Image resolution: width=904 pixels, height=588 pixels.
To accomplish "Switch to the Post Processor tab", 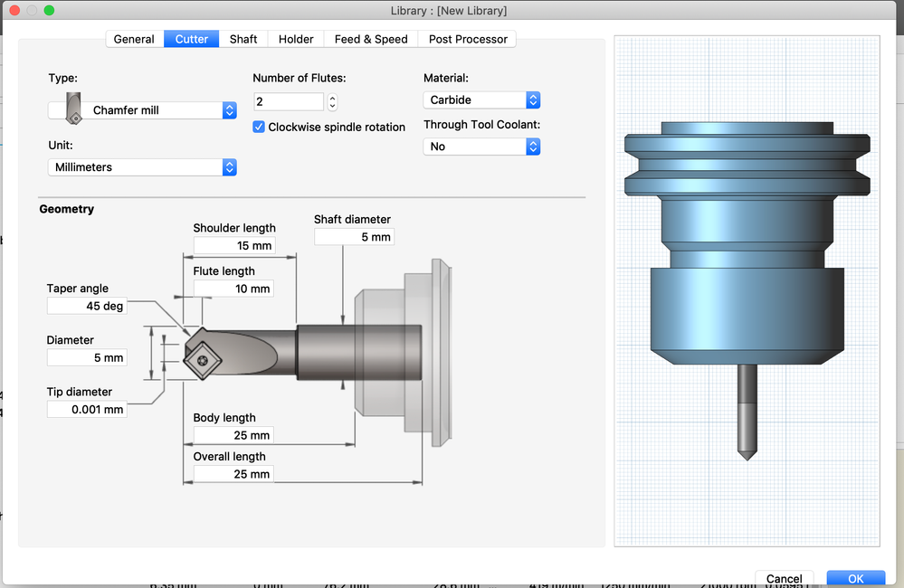I will (468, 39).
